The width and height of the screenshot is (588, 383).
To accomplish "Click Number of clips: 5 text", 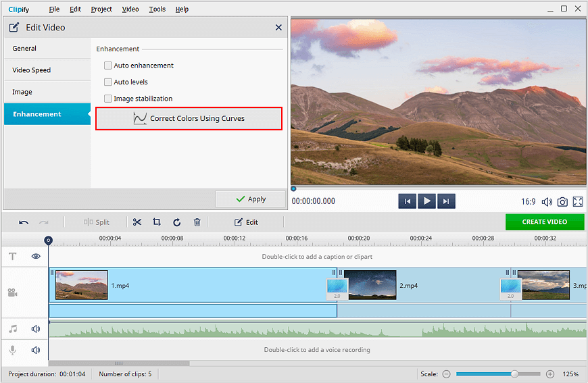I will coord(125,374).
